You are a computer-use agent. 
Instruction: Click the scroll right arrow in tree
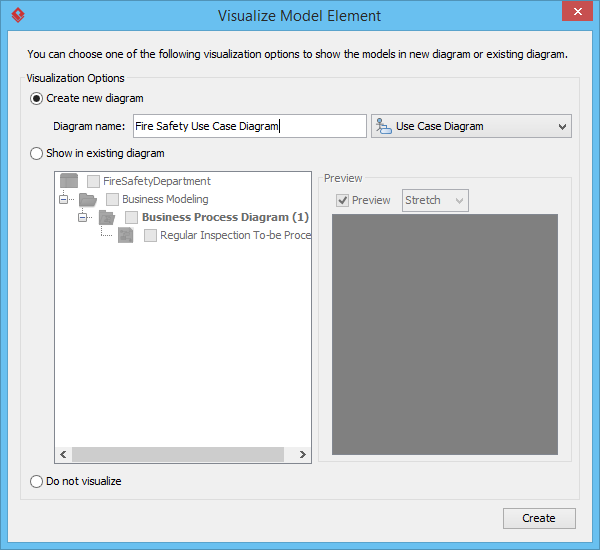(x=303, y=454)
